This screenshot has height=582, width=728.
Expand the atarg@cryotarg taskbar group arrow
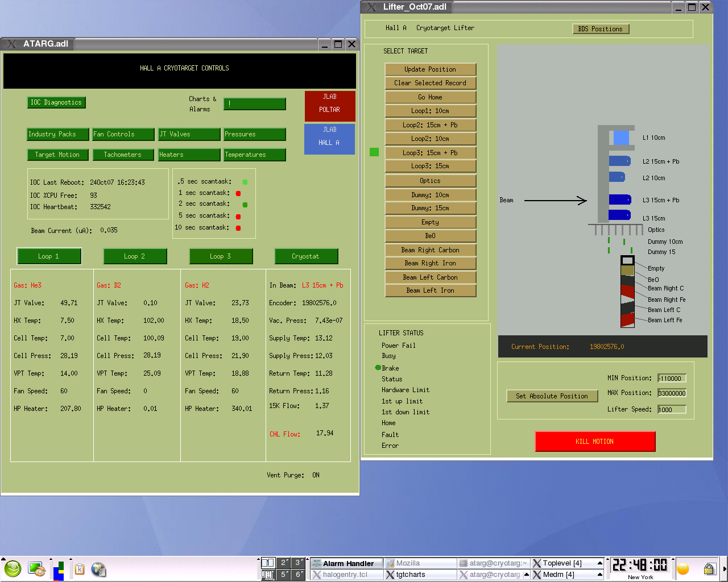point(526,575)
